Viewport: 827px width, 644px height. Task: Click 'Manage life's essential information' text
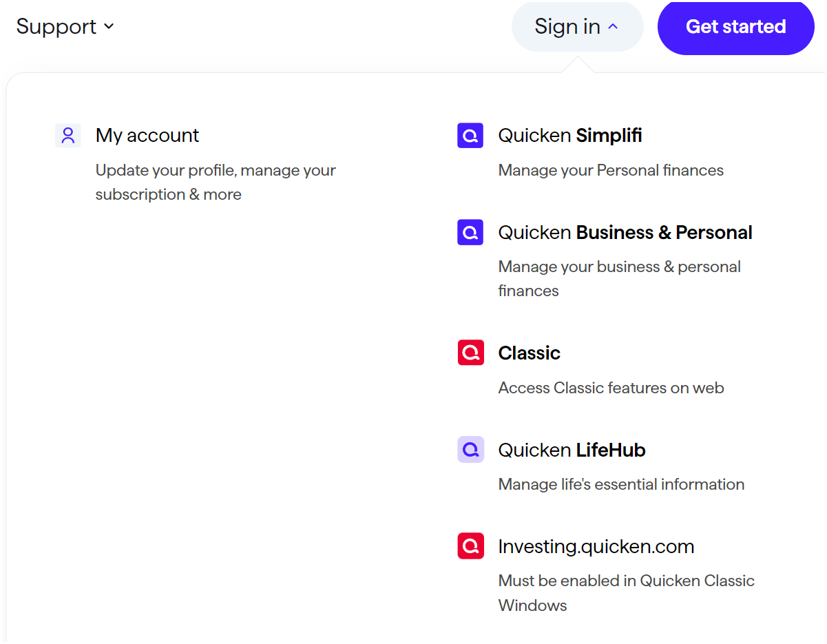[621, 484]
